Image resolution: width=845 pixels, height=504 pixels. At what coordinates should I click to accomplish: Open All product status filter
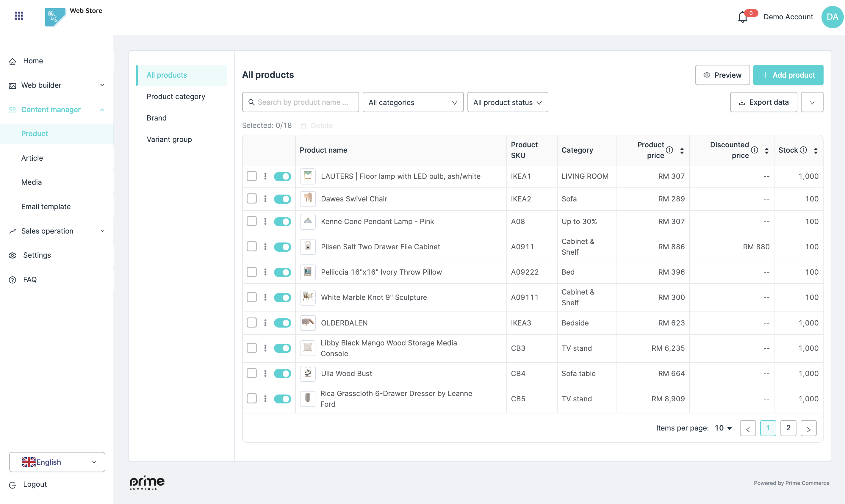pos(507,102)
